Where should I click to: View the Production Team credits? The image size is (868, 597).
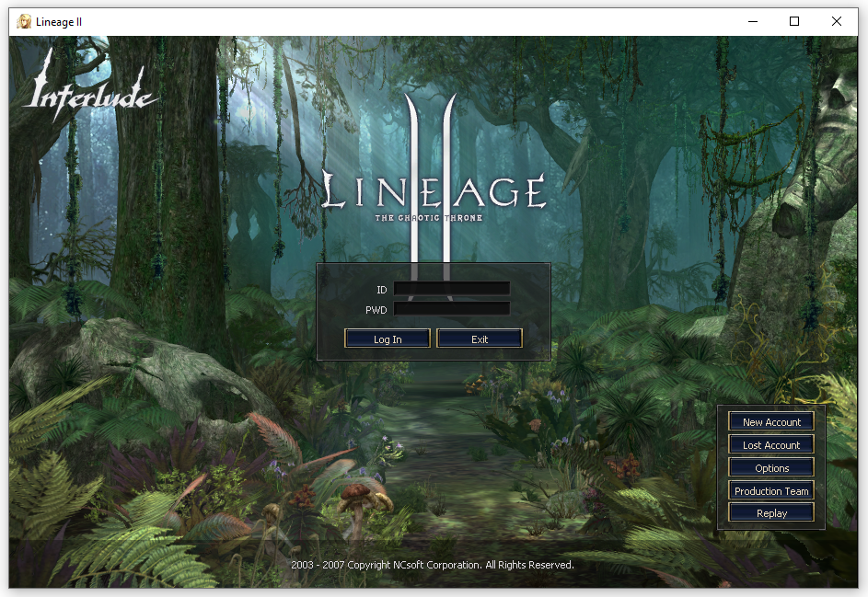coord(771,491)
